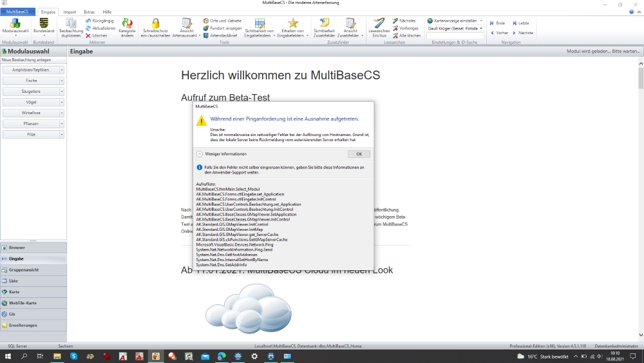Image resolution: width=644 pixels, height=363 pixels.
Task: Open Sichtbarkeit von Eingabefeldern dropdown
Action: (x=259, y=28)
